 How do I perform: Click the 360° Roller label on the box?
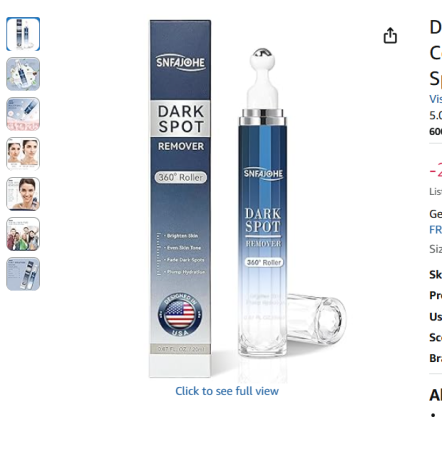point(181,177)
